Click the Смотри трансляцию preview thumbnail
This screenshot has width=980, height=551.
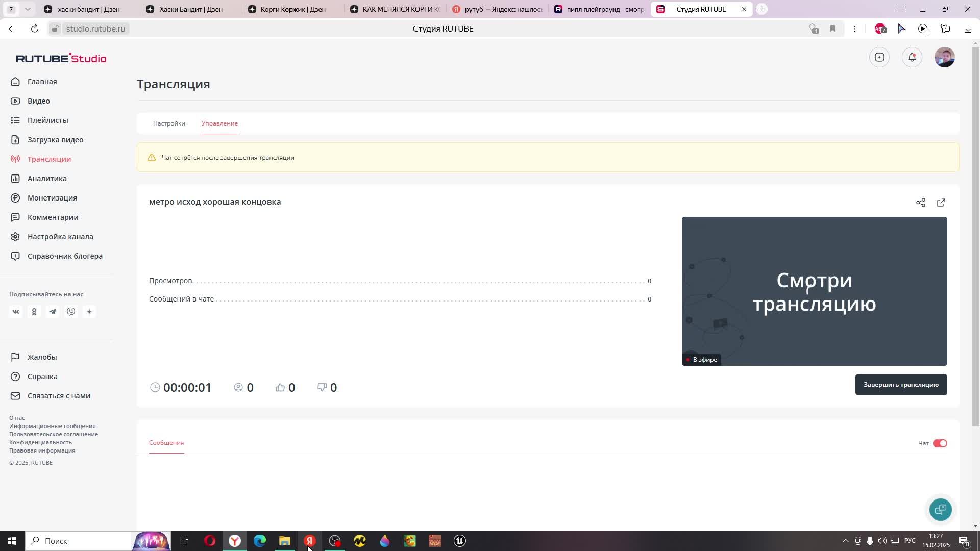pyautogui.click(x=814, y=291)
